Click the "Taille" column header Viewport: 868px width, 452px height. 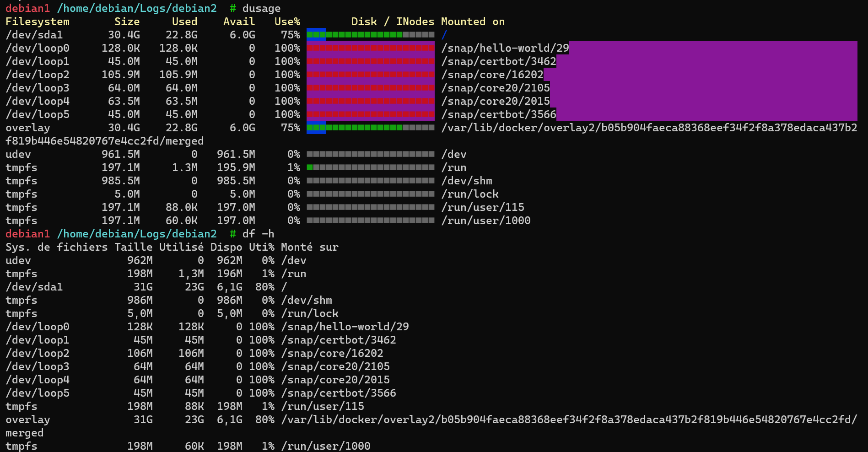click(x=133, y=247)
